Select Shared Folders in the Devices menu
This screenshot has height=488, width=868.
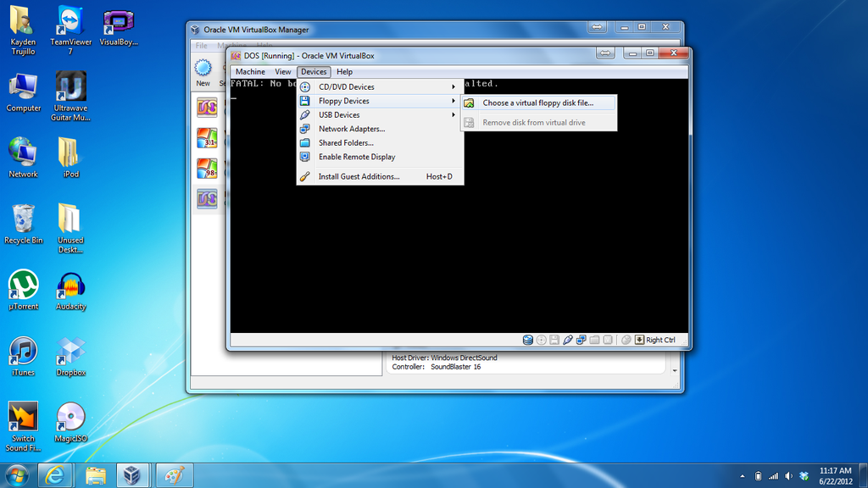(x=380, y=142)
